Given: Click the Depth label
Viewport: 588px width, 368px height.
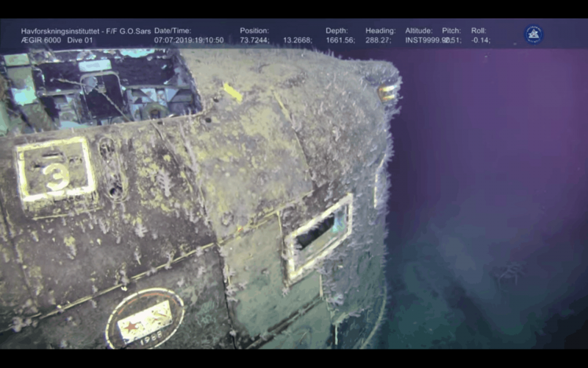Looking at the screenshot, I should coord(337,31).
